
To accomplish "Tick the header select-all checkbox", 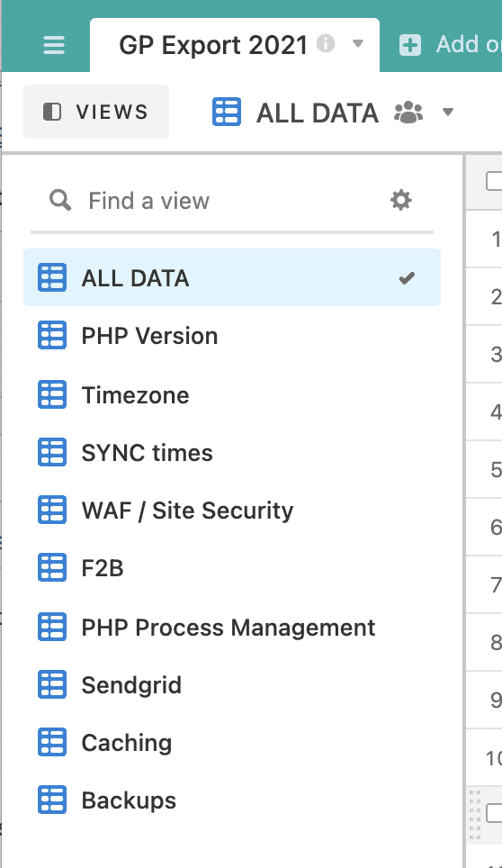I will click(x=494, y=181).
